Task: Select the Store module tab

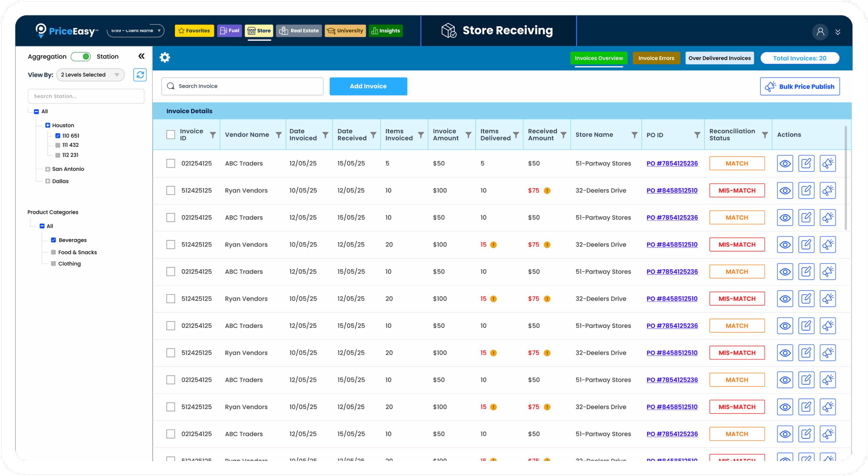Action: [259, 31]
